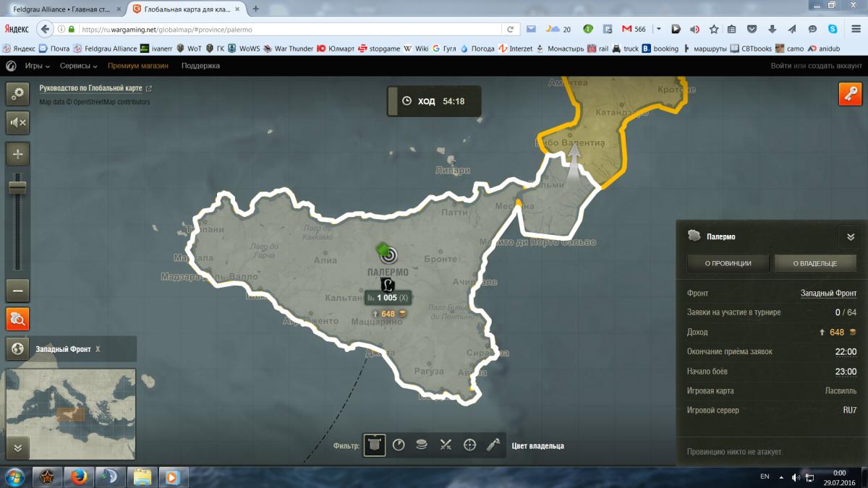The height and width of the screenshot is (488, 868).
Task: Launch Firefox from the taskbar
Action: click(x=79, y=477)
